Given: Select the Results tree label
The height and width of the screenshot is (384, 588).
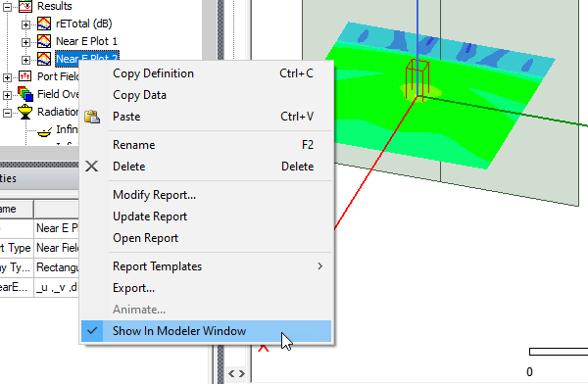Looking at the screenshot, I should click(54, 6).
